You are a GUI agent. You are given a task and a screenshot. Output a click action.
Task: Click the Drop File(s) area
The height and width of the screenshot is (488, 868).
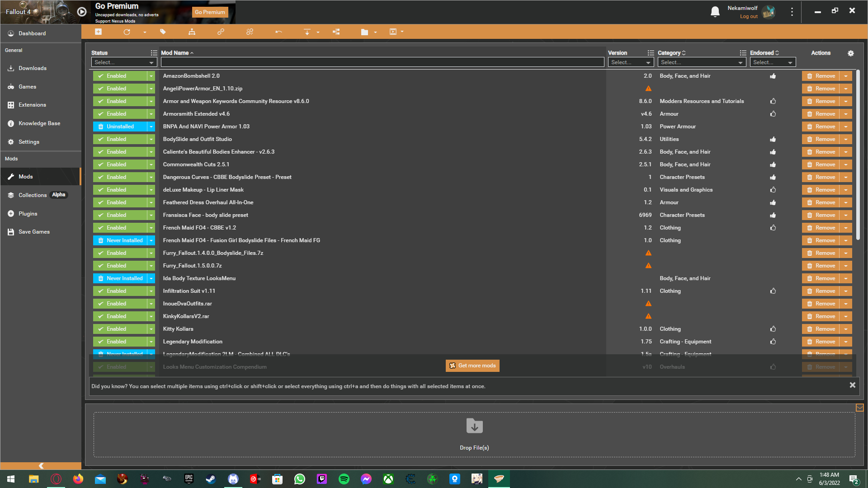pyautogui.click(x=474, y=434)
